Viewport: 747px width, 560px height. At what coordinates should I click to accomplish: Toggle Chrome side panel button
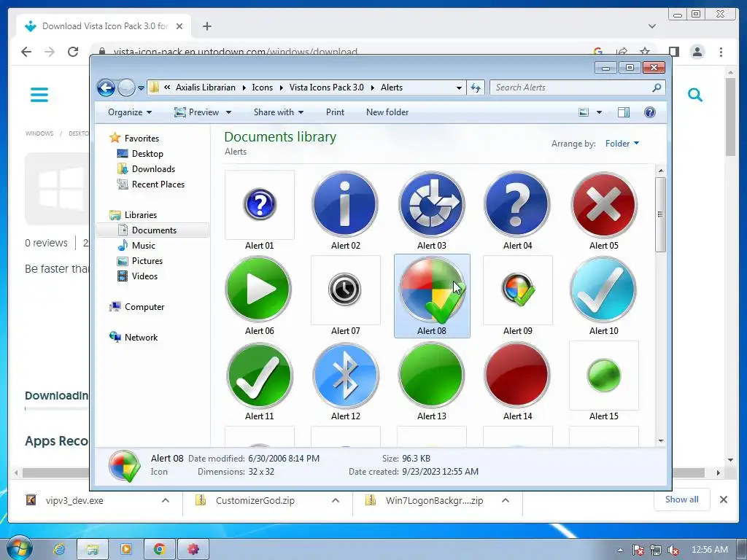[673, 52]
